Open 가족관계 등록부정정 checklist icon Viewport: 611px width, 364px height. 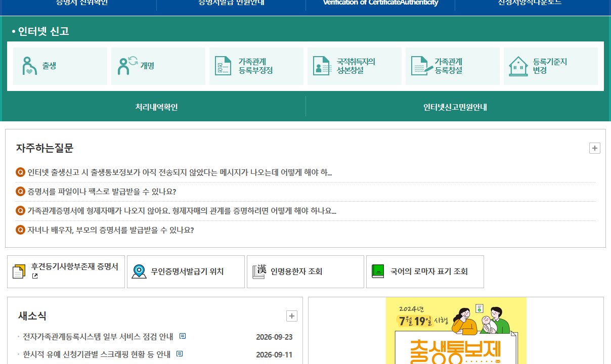[x=223, y=66]
